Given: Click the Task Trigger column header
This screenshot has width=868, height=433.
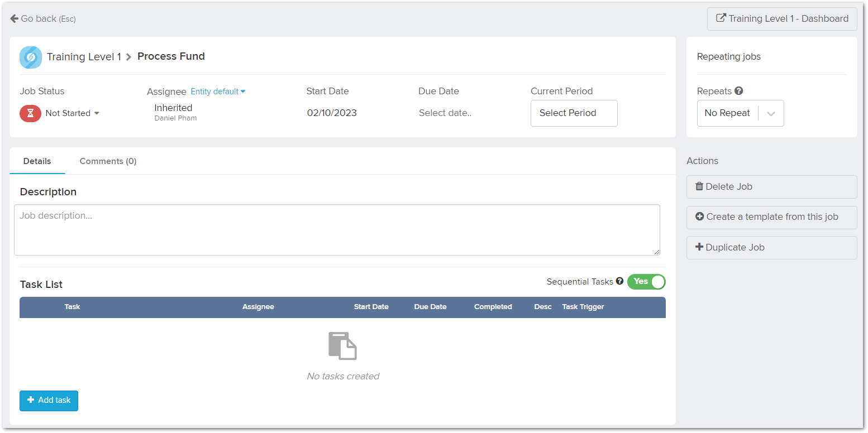Looking at the screenshot, I should (583, 307).
